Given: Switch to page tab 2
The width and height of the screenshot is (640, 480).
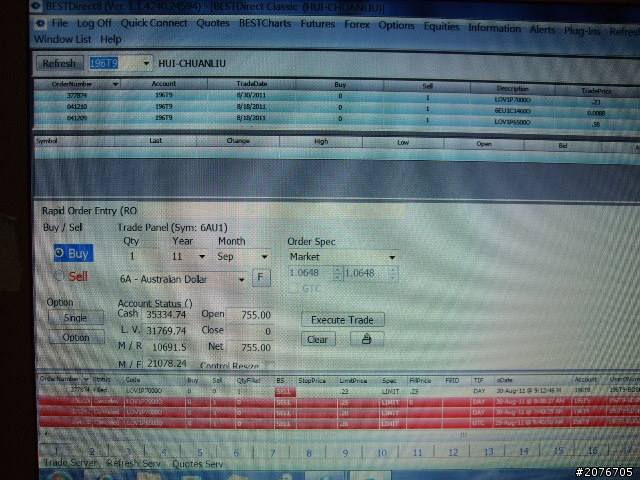Looking at the screenshot, I should [x=92, y=451].
